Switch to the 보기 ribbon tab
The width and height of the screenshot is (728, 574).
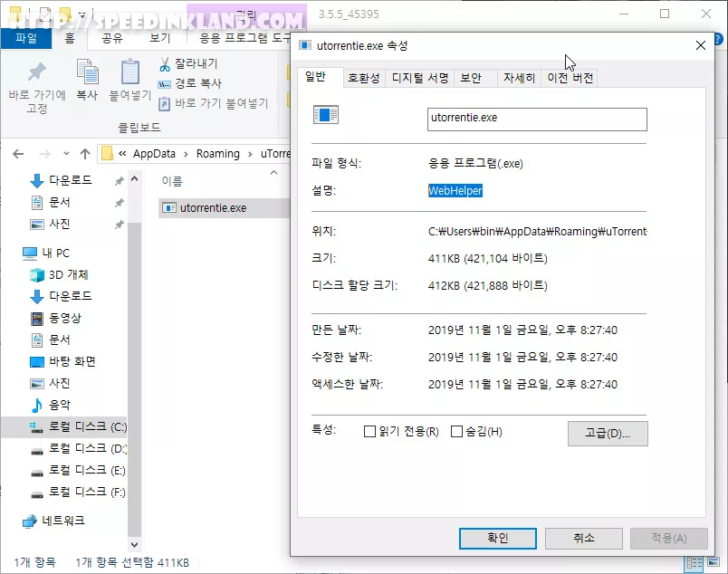pyautogui.click(x=160, y=38)
